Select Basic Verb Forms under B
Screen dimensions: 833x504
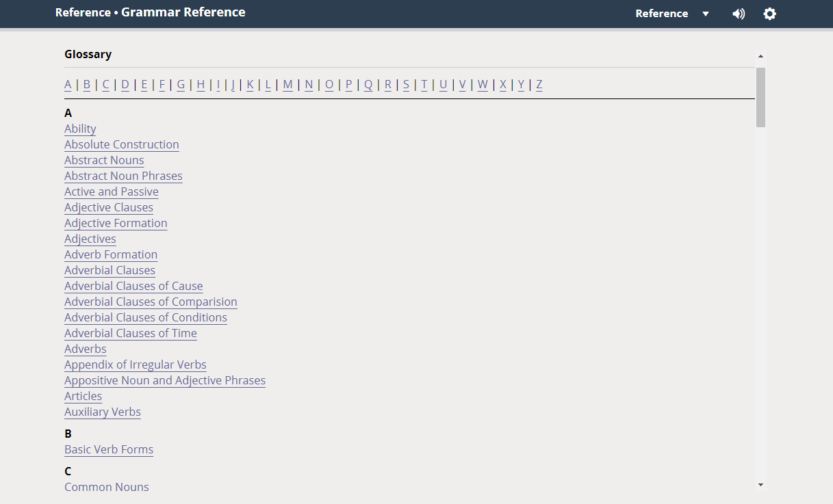click(x=108, y=449)
